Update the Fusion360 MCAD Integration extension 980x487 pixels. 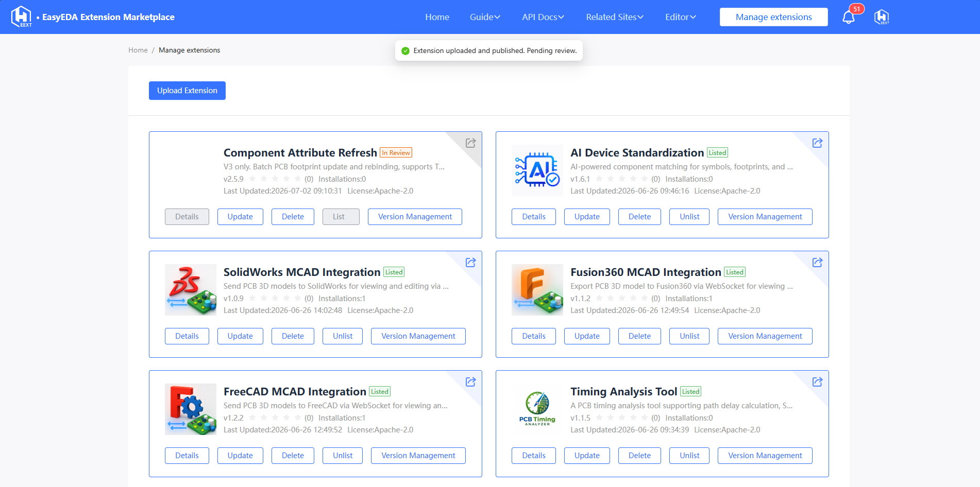pyautogui.click(x=587, y=336)
